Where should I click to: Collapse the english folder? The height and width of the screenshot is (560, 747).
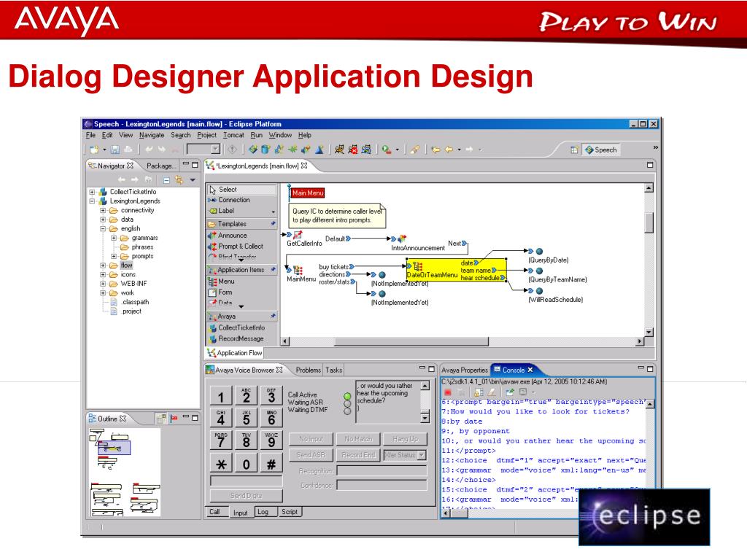(103, 228)
